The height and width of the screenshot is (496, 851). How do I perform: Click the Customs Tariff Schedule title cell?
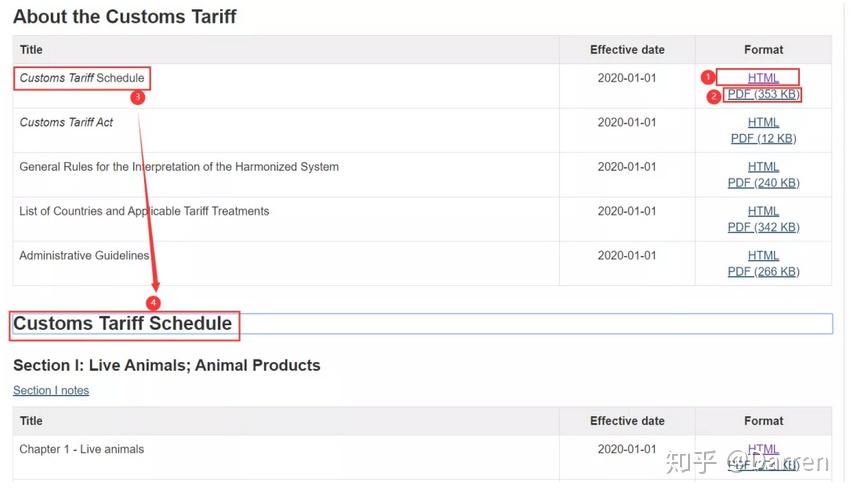click(x=82, y=78)
